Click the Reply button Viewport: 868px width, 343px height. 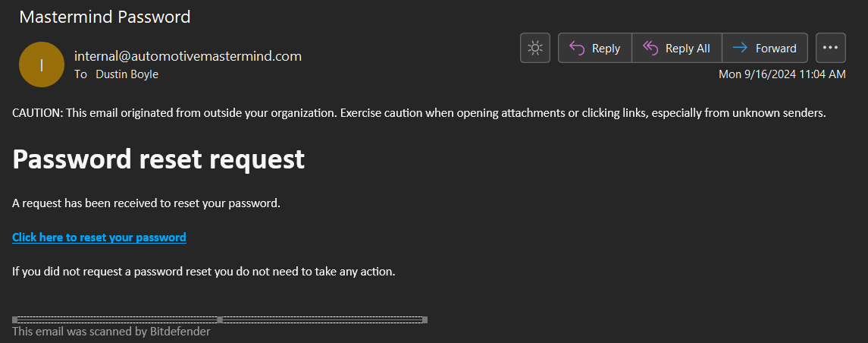595,49
